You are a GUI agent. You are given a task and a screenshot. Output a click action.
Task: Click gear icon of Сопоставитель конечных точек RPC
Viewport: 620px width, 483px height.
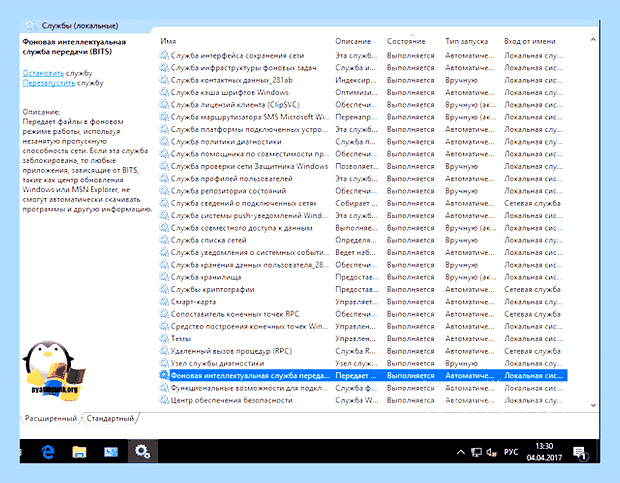coord(164,314)
